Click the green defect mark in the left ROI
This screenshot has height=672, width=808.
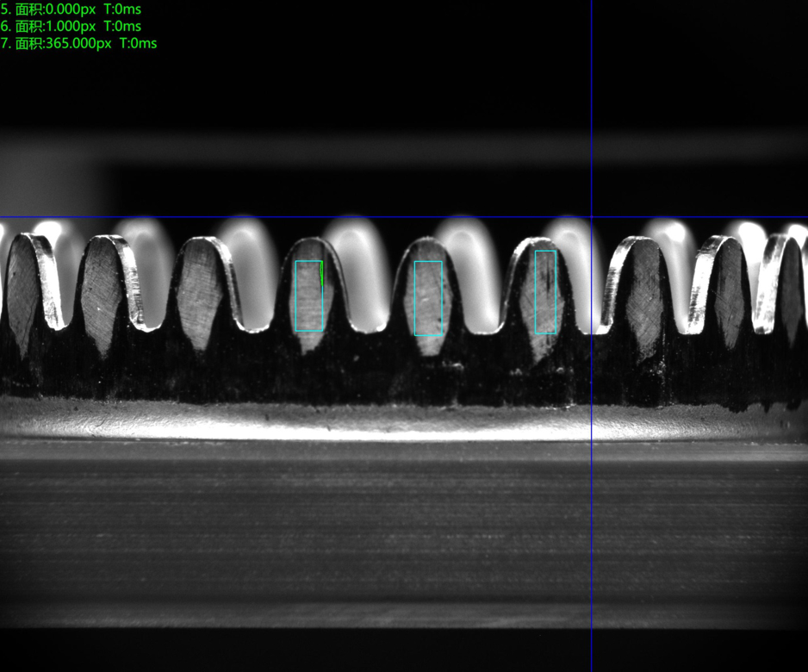click(321, 275)
